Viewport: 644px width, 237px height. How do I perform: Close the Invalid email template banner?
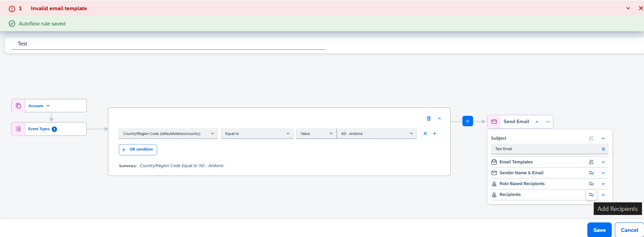[x=641, y=8]
